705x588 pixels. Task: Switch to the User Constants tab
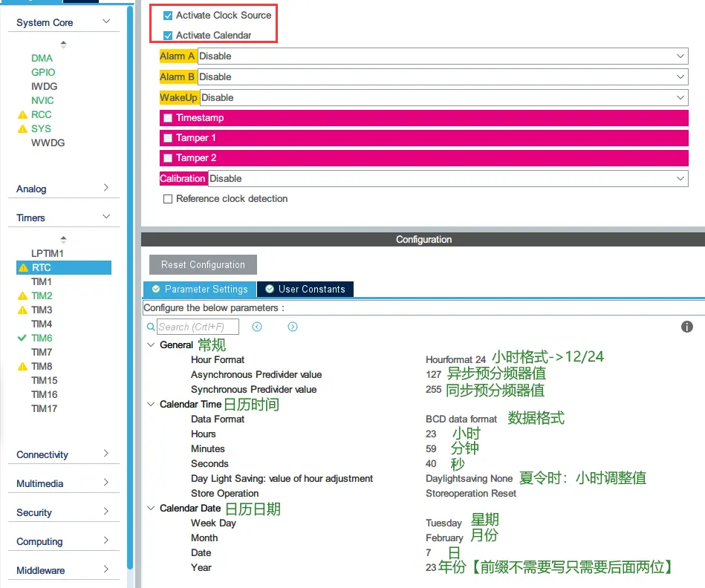click(x=305, y=289)
